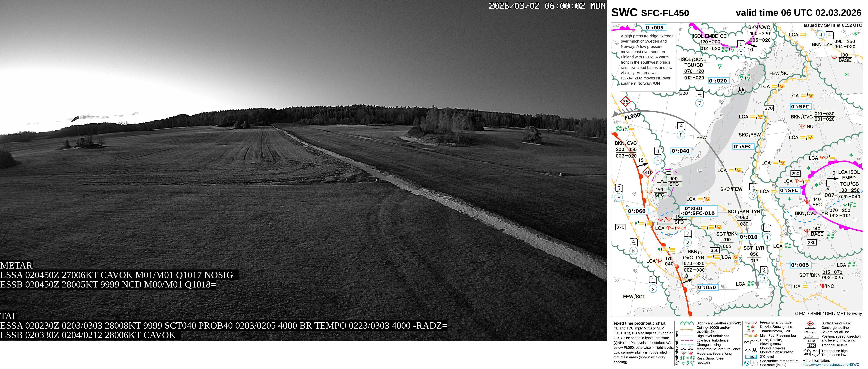The height and width of the screenshot is (369, 868).
Task: Click the surface wind 40 diamond on the map
Action: (648, 172)
